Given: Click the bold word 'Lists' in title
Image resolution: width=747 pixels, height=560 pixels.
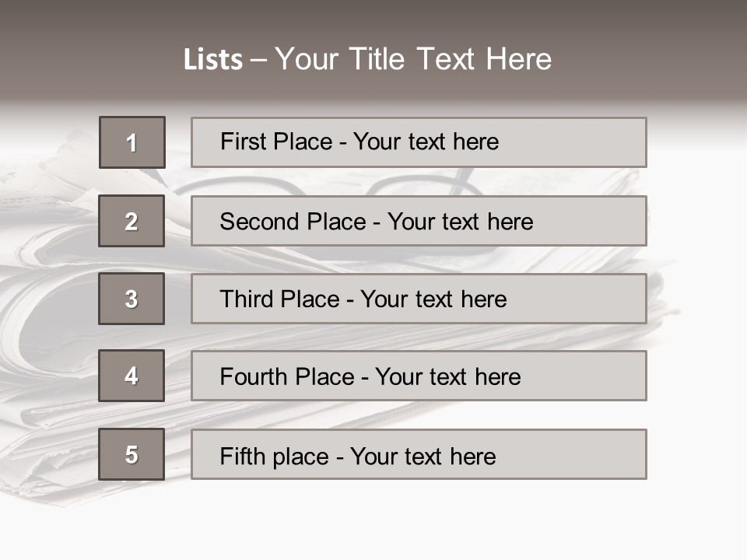Looking at the screenshot, I should point(213,59).
